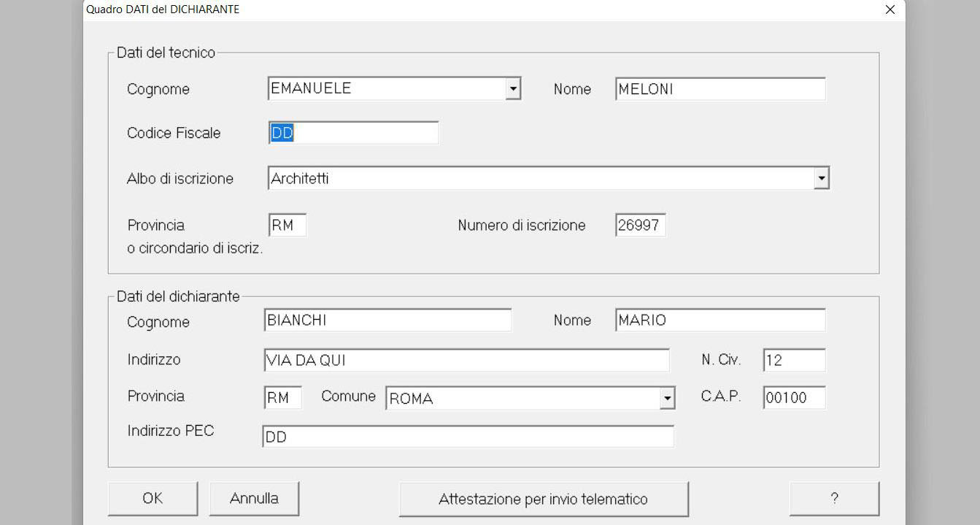Click Attestazione per invio telematico button
This screenshot has height=525, width=980.
pos(543,499)
